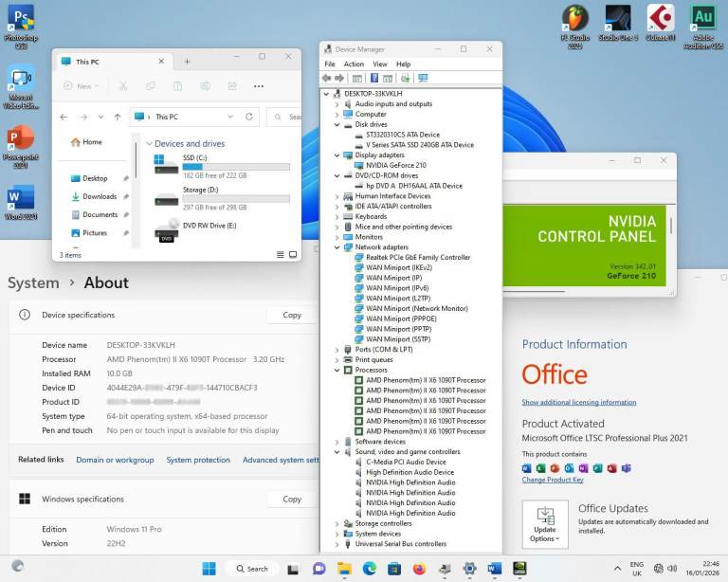Viewport: 728px width, 582px height.
Task: Open Firefox from the taskbar
Action: click(419, 569)
